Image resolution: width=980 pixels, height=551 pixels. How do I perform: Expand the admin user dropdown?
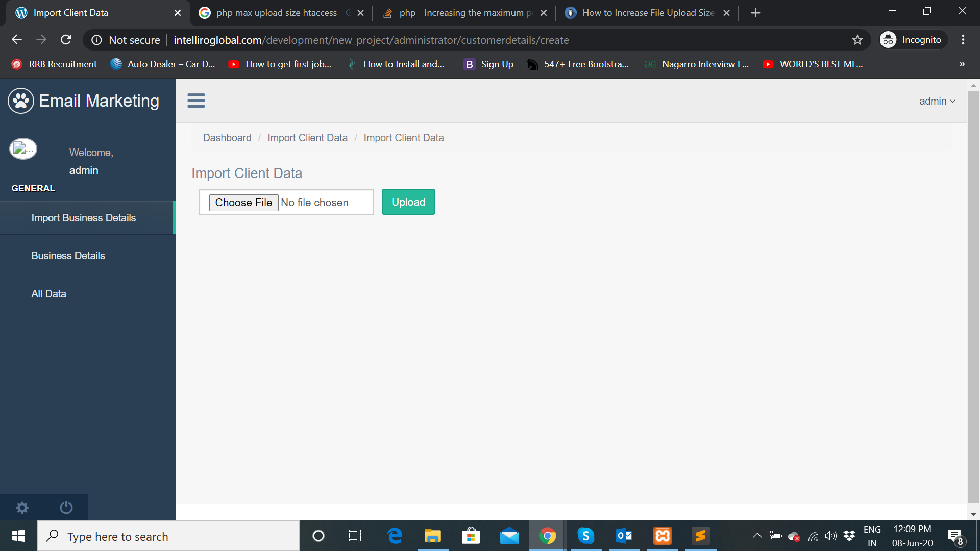[937, 101]
